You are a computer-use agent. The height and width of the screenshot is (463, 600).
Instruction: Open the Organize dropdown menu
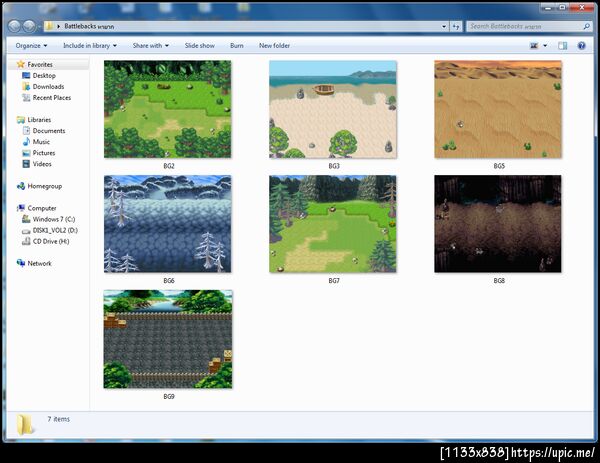pos(31,46)
